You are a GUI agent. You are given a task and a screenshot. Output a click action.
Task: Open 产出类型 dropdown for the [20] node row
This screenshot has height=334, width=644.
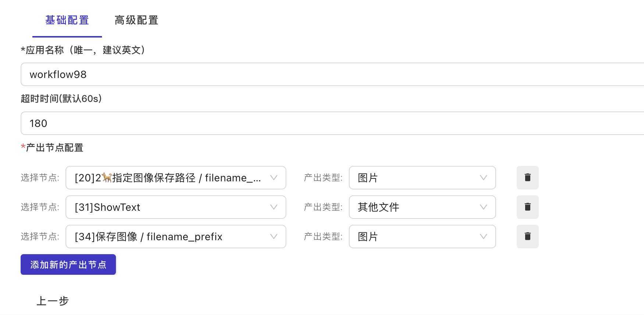pos(422,178)
